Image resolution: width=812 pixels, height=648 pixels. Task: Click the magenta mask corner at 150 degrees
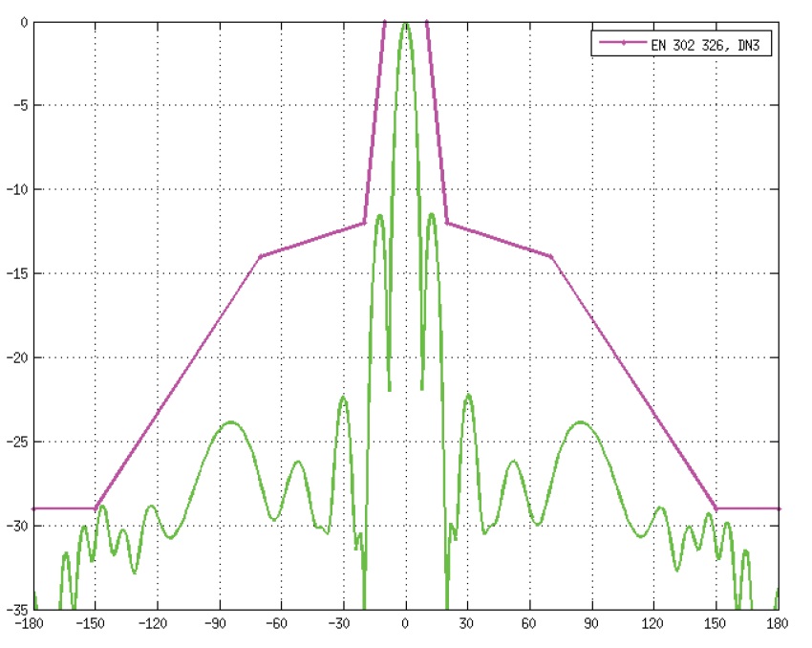(x=716, y=509)
